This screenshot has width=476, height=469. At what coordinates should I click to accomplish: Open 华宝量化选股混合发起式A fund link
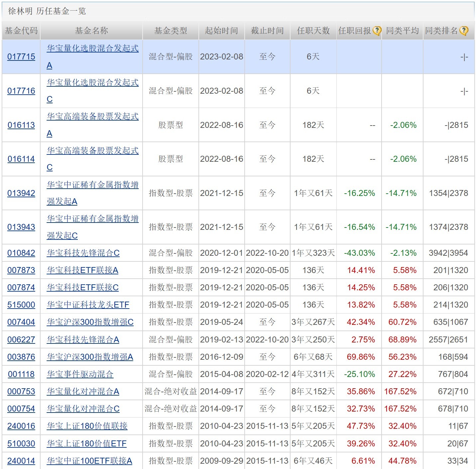[x=92, y=57]
